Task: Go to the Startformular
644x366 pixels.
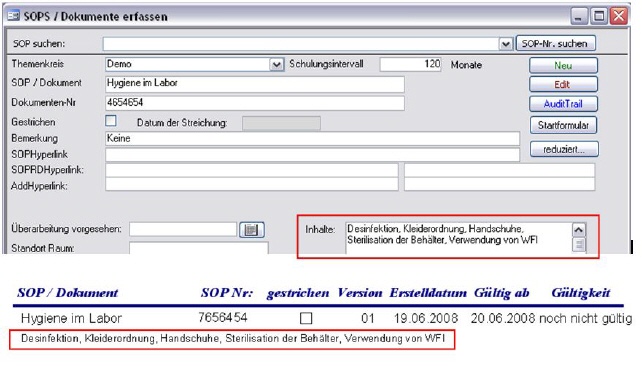Action: click(563, 125)
